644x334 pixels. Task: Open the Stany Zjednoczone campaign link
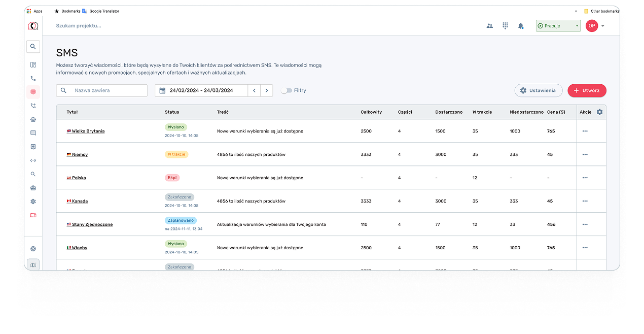92,224
